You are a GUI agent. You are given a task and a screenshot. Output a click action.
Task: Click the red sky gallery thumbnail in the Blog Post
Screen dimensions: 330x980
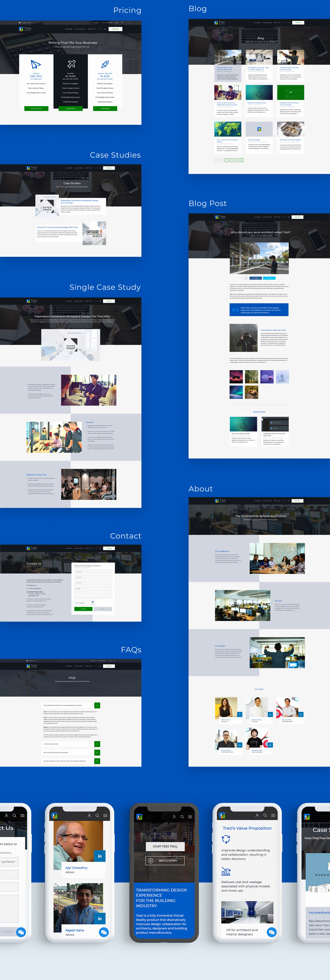[x=236, y=377]
